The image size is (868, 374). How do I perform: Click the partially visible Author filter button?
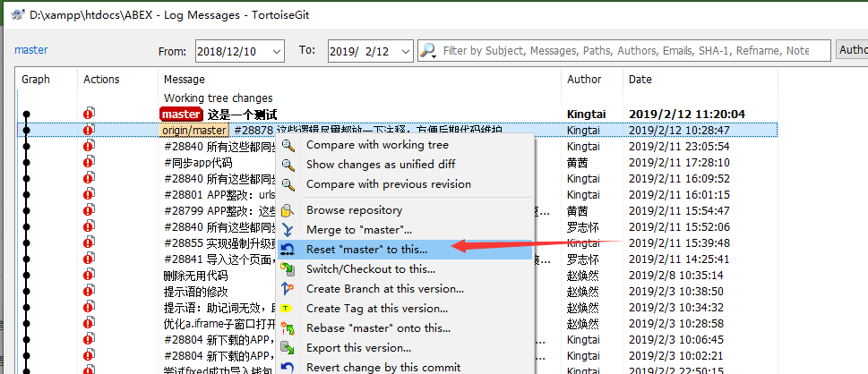click(852, 50)
